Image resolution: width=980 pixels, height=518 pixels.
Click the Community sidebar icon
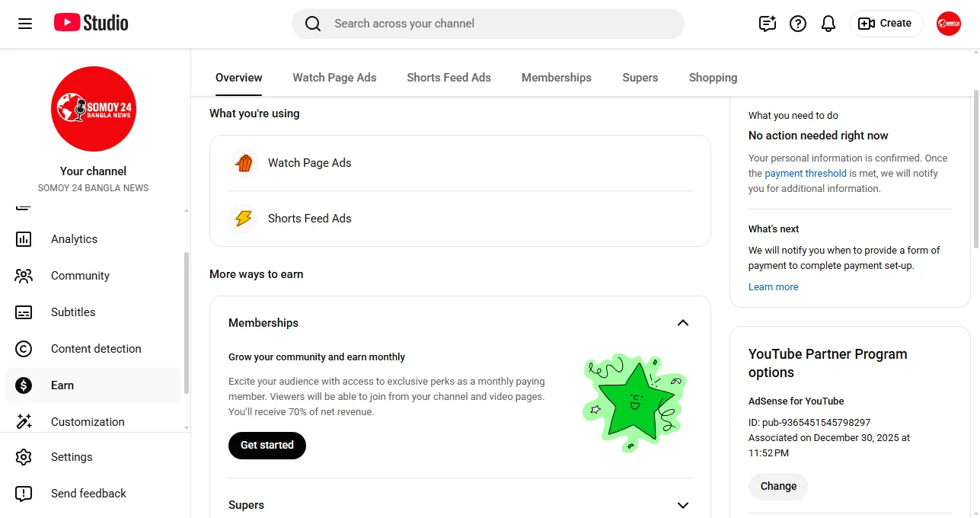(x=24, y=276)
